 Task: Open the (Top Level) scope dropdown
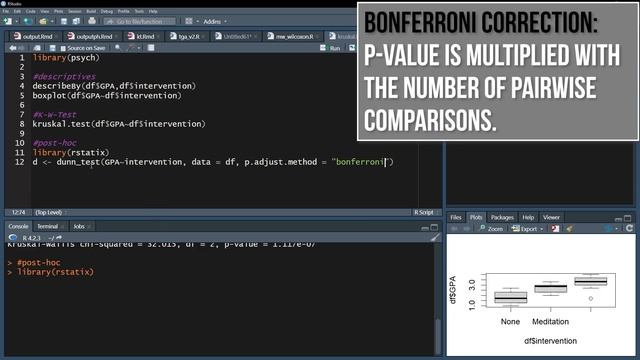click(51, 212)
